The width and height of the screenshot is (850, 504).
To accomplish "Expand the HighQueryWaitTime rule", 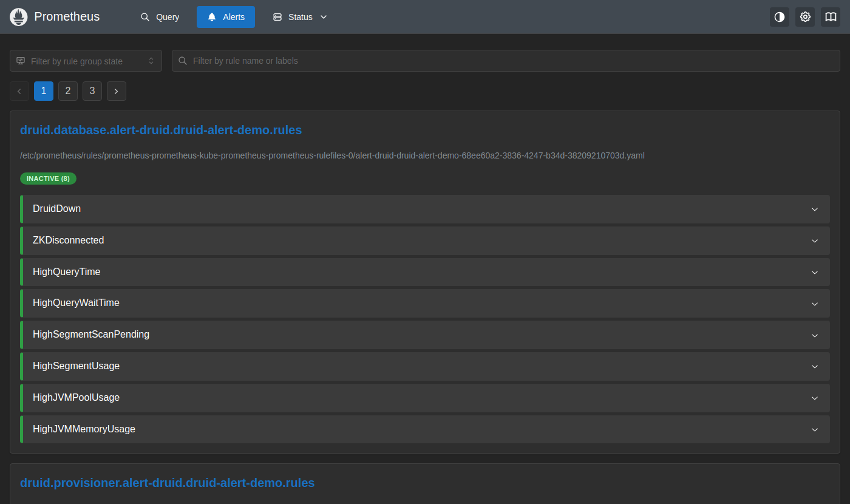I will (425, 303).
